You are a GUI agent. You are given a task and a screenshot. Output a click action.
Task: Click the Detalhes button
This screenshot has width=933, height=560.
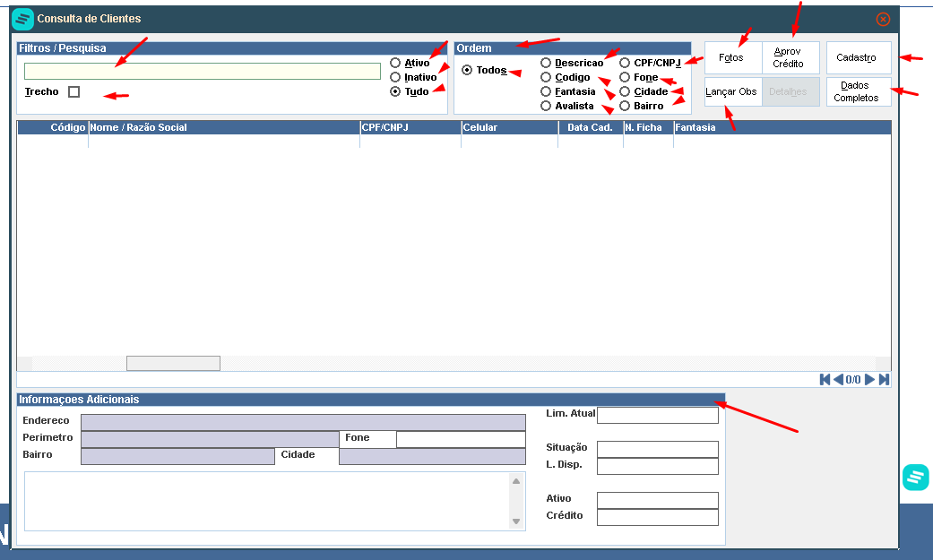coord(790,91)
